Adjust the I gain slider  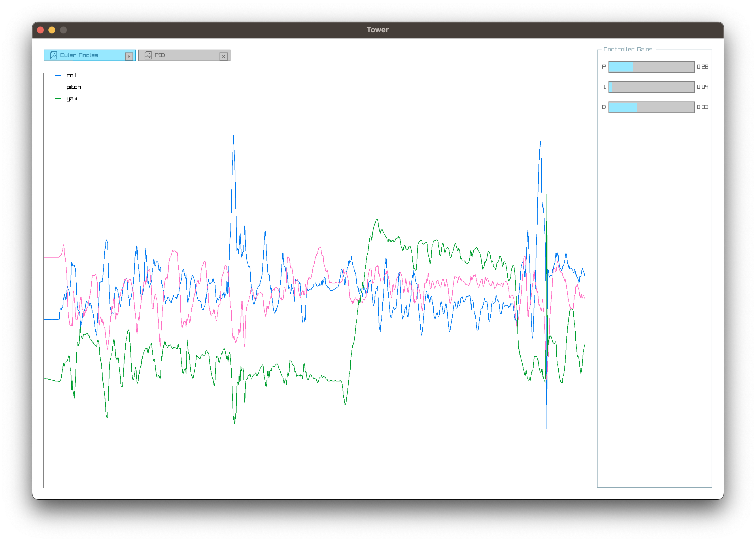pyautogui.click(x=651, y=87)
